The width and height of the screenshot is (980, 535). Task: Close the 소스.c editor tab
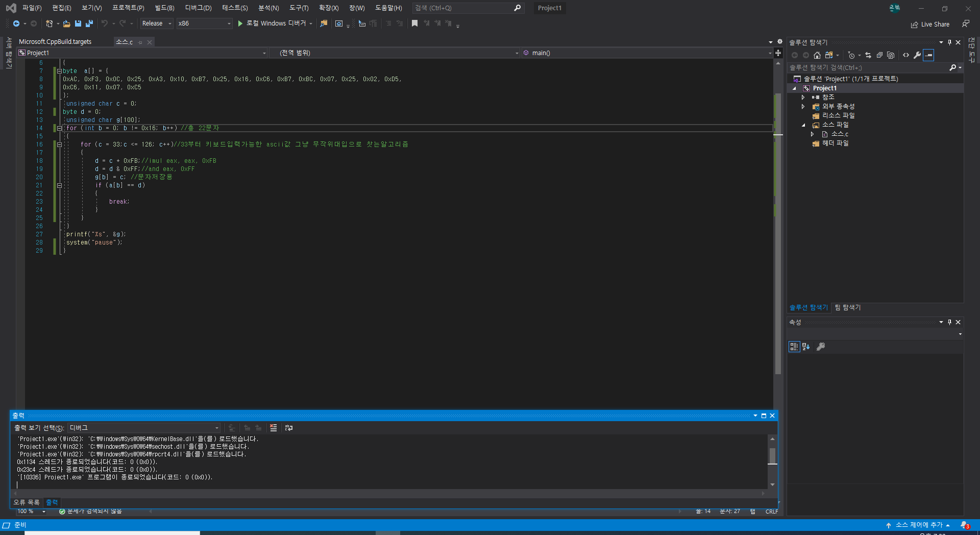(x=150, y=42)
